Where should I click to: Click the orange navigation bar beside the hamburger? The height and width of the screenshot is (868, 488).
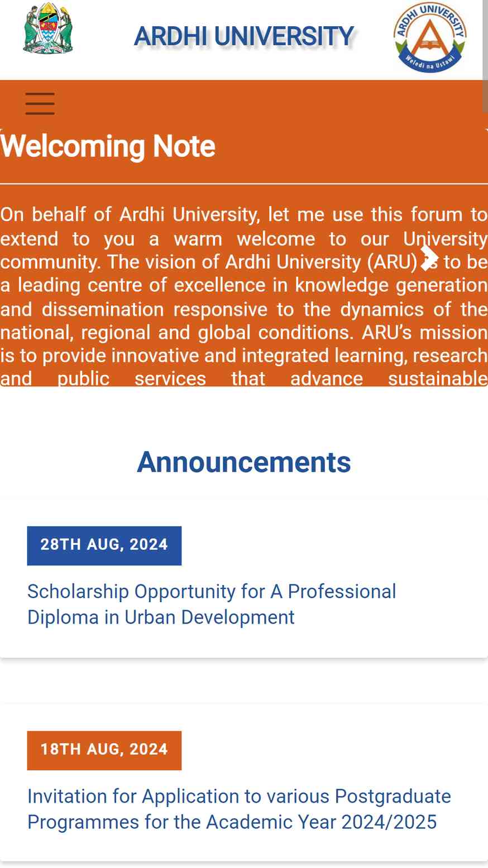pyautogui.click(x=268, y=104)
